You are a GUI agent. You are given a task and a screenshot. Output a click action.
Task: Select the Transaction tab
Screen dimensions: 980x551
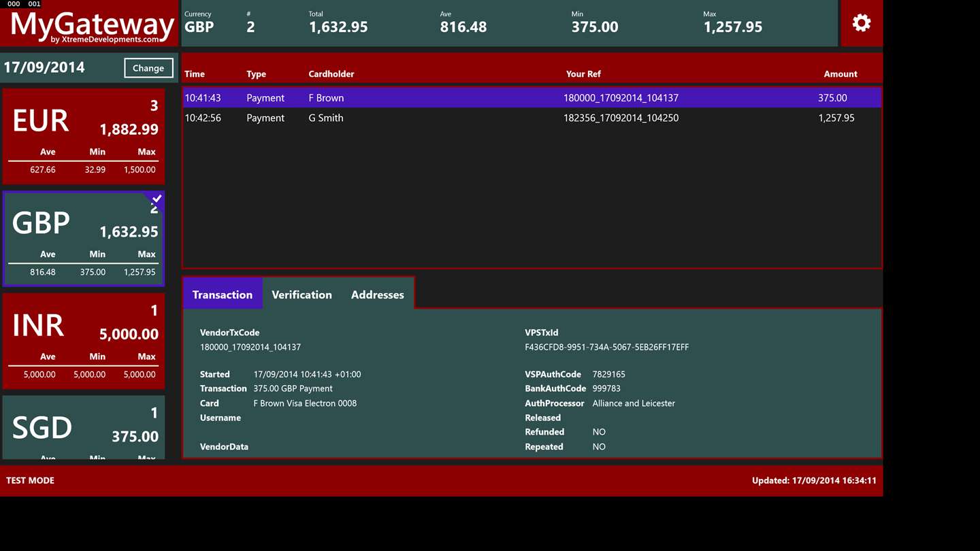(x=223, y=295)
